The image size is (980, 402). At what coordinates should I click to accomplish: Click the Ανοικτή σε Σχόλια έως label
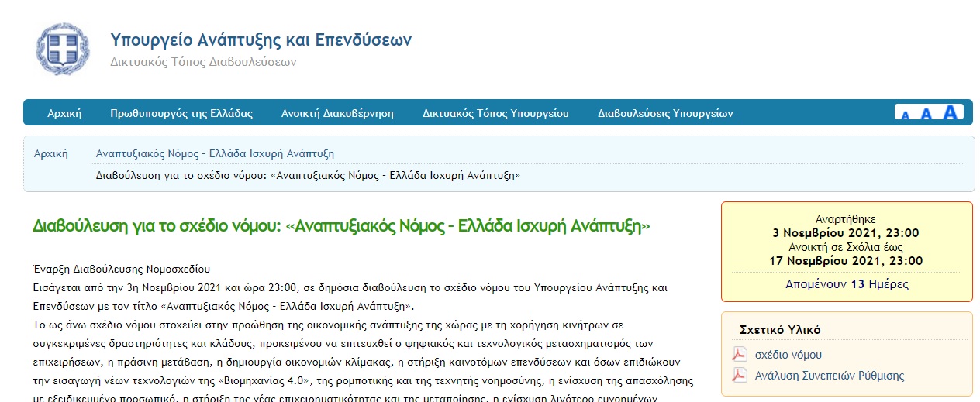(x=846, y=246)
